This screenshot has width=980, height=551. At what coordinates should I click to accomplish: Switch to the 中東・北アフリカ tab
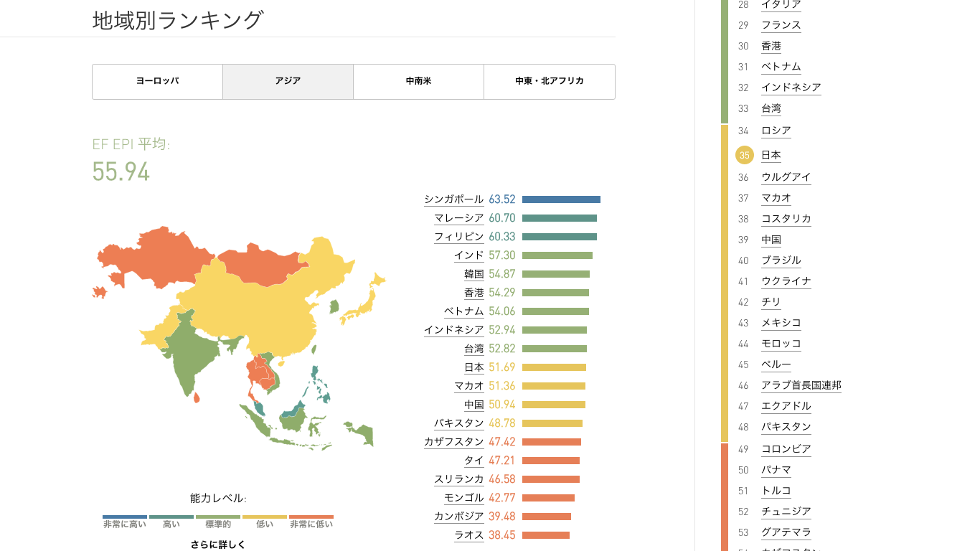(550, 82)
